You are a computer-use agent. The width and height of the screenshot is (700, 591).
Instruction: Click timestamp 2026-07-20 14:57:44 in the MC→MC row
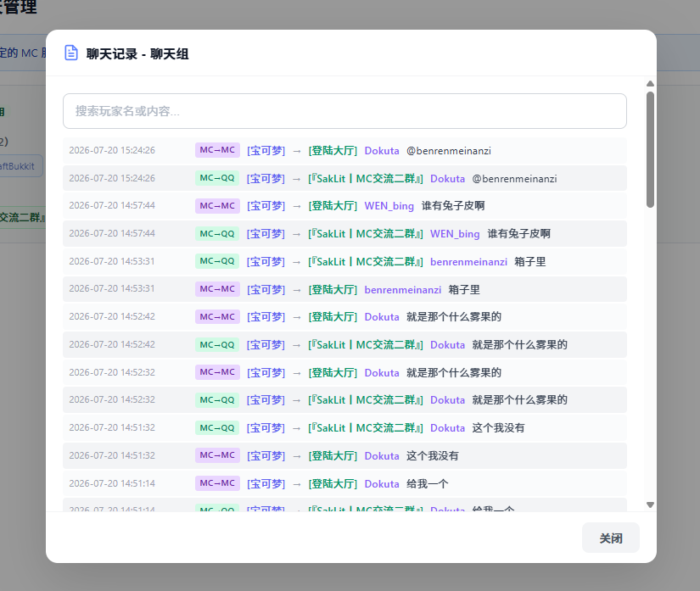pos(112,206)
